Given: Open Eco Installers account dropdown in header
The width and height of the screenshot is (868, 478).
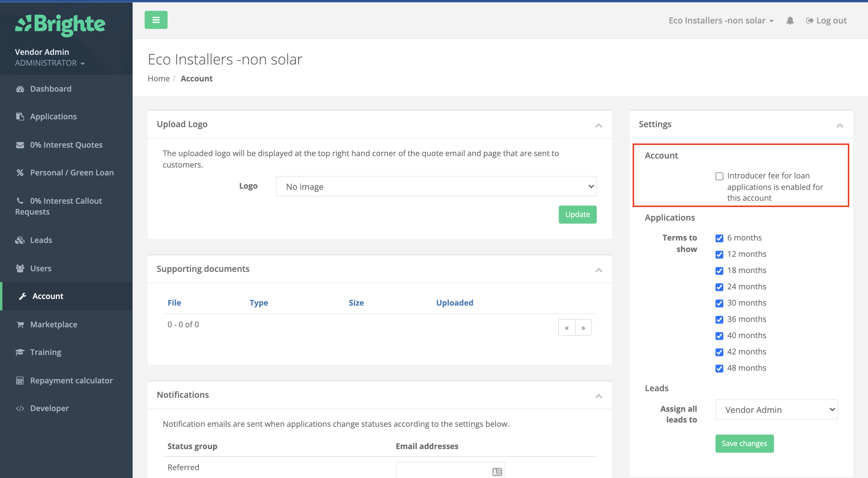Looking at the screenshot, I should pyautogui.click(x=721, y=20).
